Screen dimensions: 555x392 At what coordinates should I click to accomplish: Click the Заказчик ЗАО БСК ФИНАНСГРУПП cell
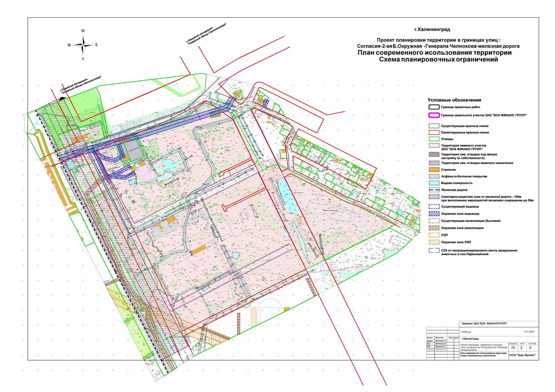tap(484, 324)
